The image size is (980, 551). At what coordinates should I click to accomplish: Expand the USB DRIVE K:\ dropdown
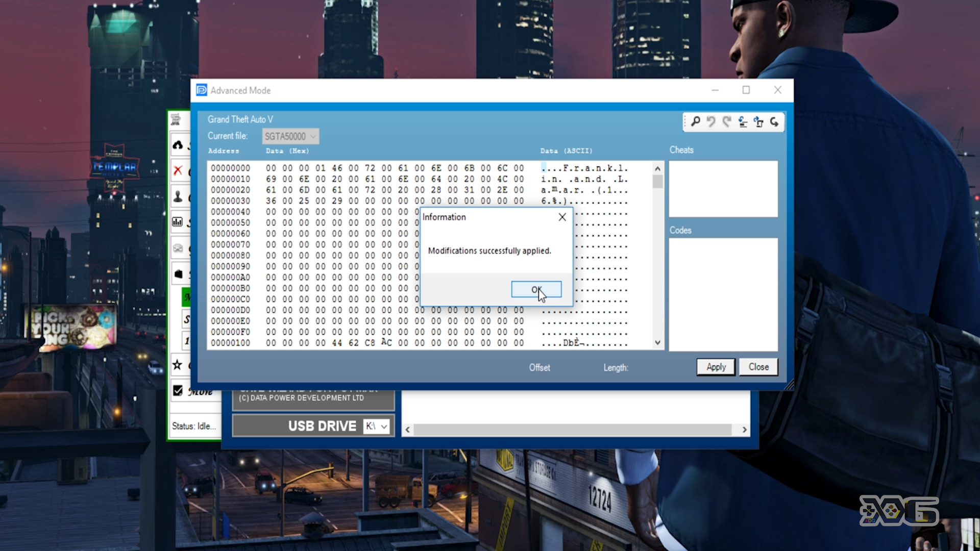[384, 426]
